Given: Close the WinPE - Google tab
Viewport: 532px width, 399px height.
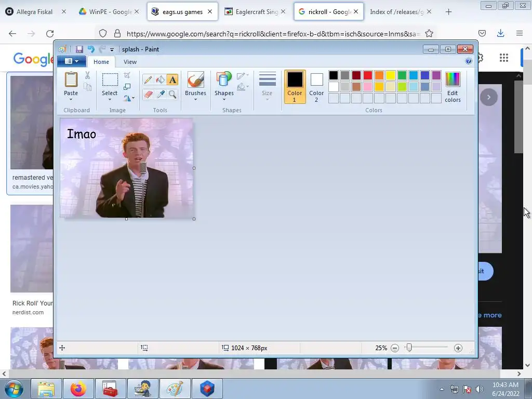Looking at the screenshot, I should click(x=137, y=12).
